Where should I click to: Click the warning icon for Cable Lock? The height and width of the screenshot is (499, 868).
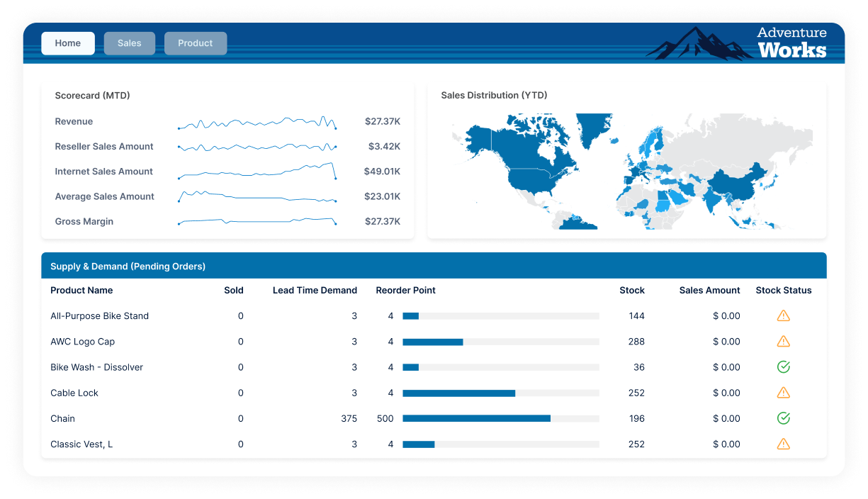(783, 393)
